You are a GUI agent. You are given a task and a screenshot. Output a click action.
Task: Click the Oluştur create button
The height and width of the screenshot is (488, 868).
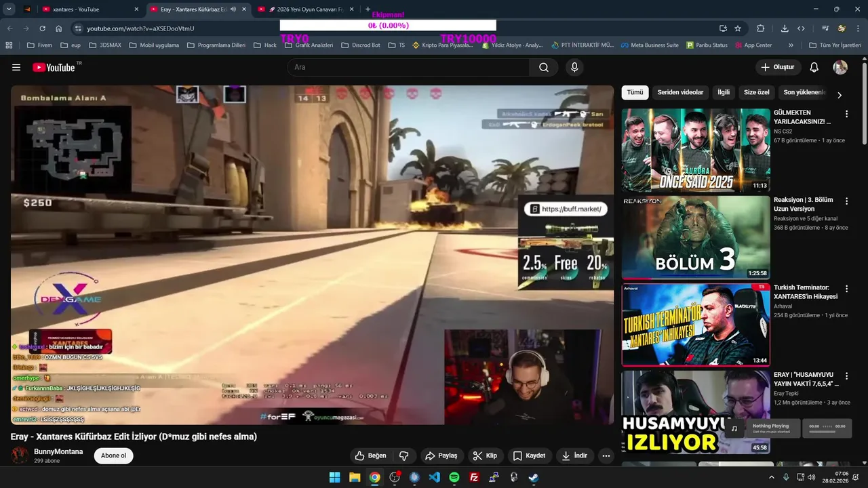click(x=778, y=67)
